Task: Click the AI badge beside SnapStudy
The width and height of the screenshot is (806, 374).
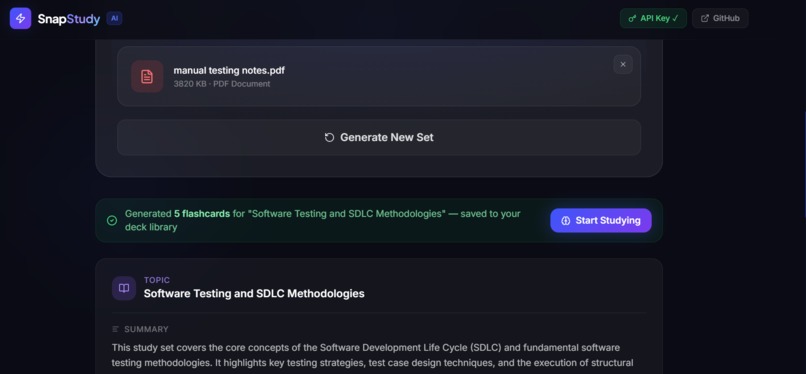Action: [114, 18]
